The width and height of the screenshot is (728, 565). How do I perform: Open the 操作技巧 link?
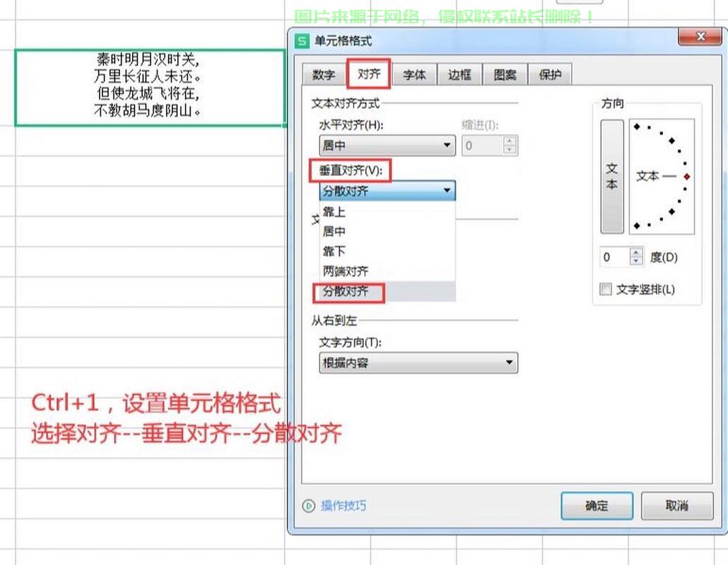(343, 506)
